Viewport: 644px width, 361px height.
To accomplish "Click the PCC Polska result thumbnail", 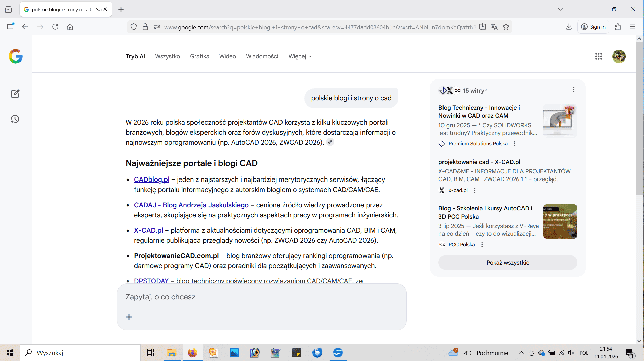I will [x=560, y=221].
